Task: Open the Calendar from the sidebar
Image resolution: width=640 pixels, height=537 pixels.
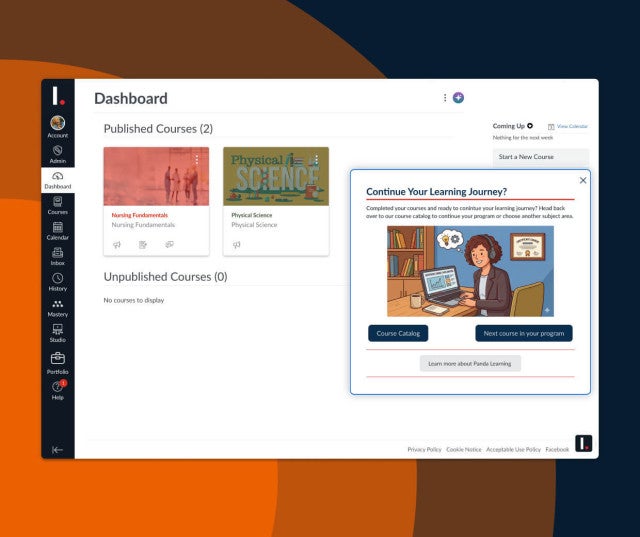Action: [58, 231]
